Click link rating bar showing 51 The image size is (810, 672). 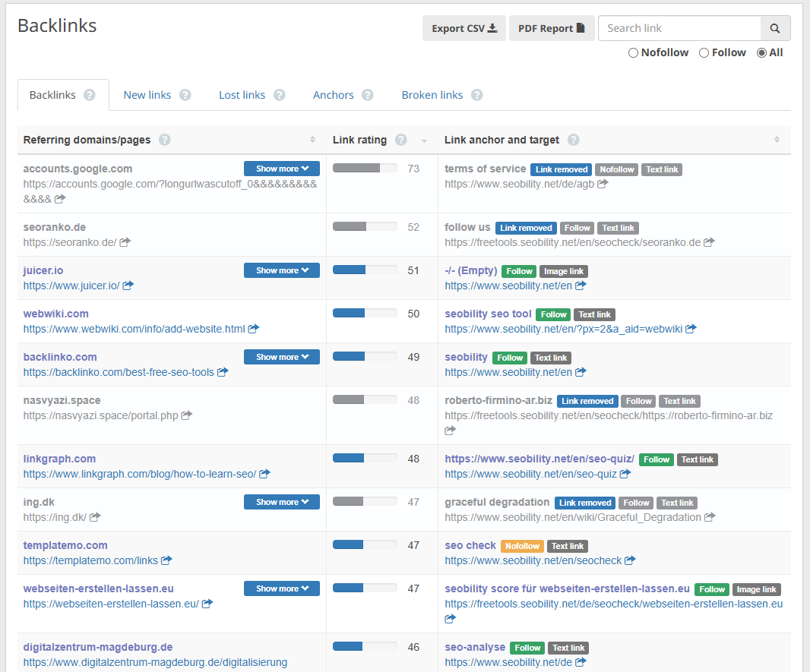coord(365,270)
